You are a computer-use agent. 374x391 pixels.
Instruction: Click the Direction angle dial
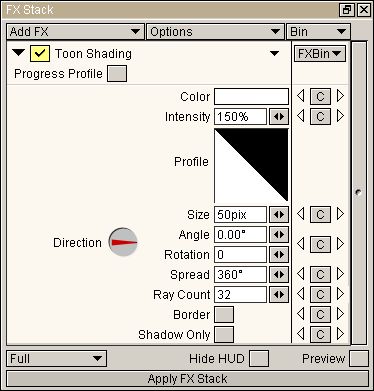coord(123,242)
